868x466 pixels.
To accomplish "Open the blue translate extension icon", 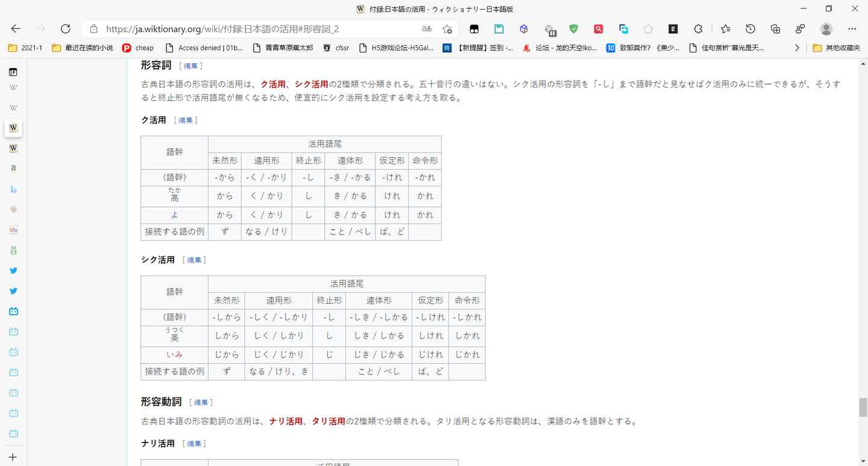I will 624,29.
